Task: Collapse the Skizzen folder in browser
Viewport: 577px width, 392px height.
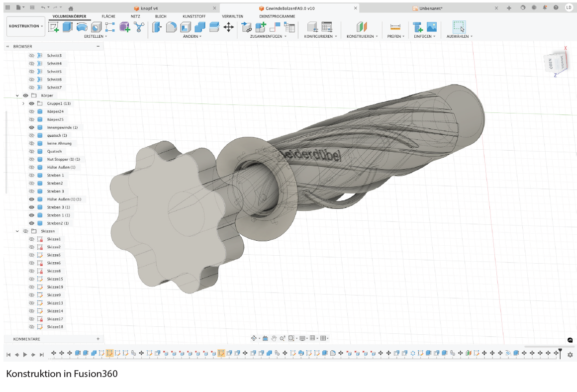Action: pyautogui.click(x=17, y=231)
